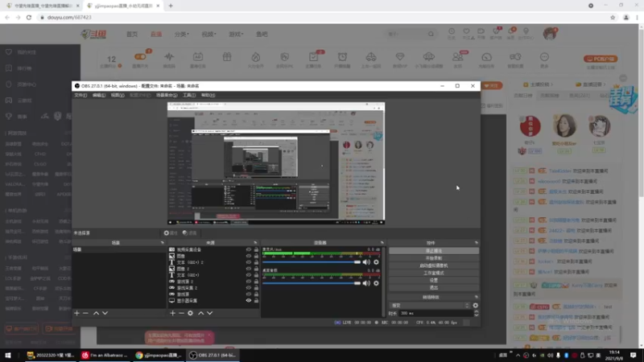Click the Douyu logo in the page header
The height and width of the screenshot is (362, 644).
coord(94,35)
